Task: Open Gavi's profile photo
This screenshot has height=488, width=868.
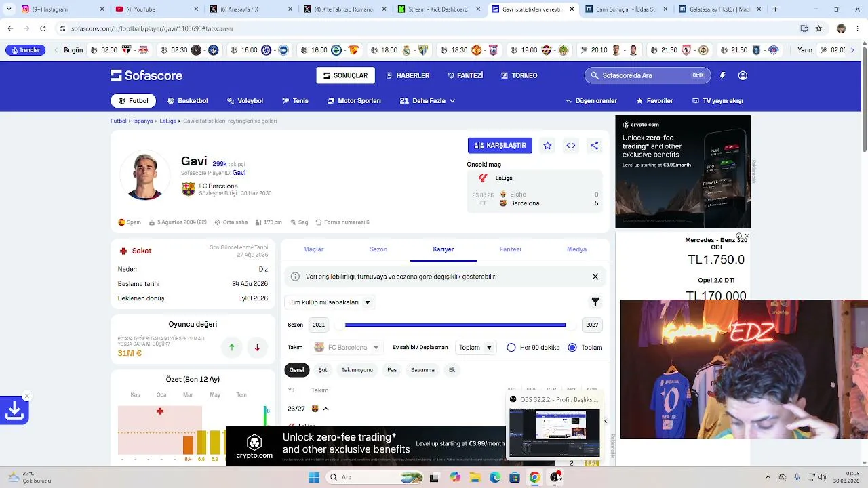Action: point(144,176)
